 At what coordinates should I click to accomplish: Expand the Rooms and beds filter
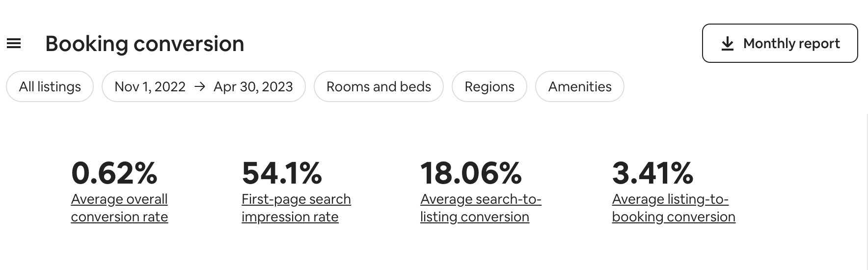(379, 87)
